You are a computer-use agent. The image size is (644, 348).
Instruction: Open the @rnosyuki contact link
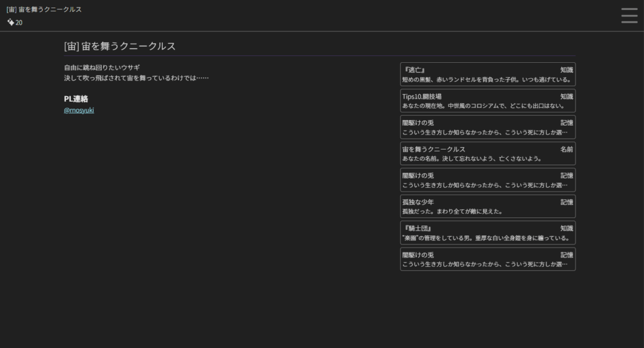tap(79, 111)
